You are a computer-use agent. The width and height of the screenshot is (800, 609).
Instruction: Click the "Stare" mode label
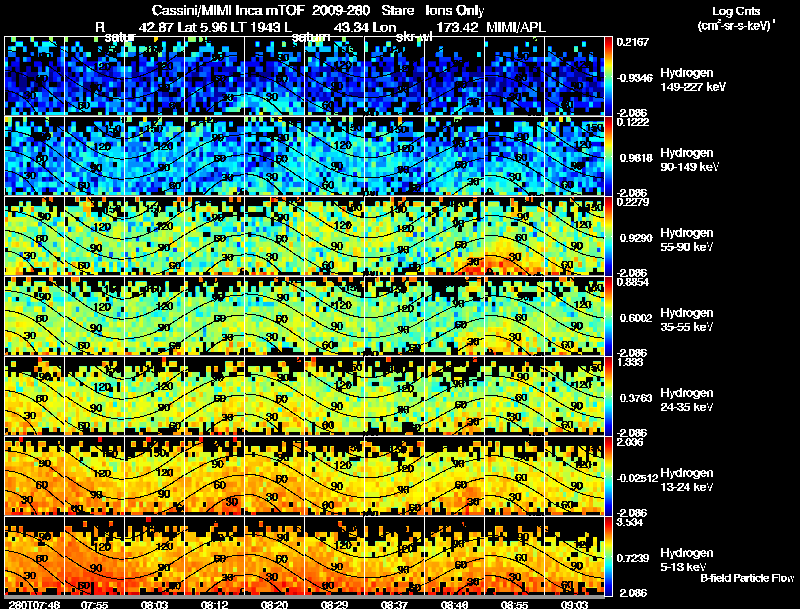point(397,10)
